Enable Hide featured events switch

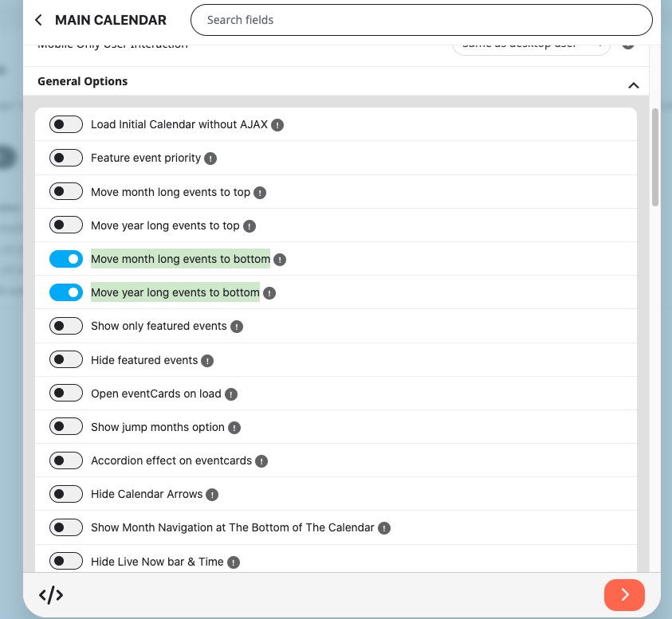tap(66, 359)
